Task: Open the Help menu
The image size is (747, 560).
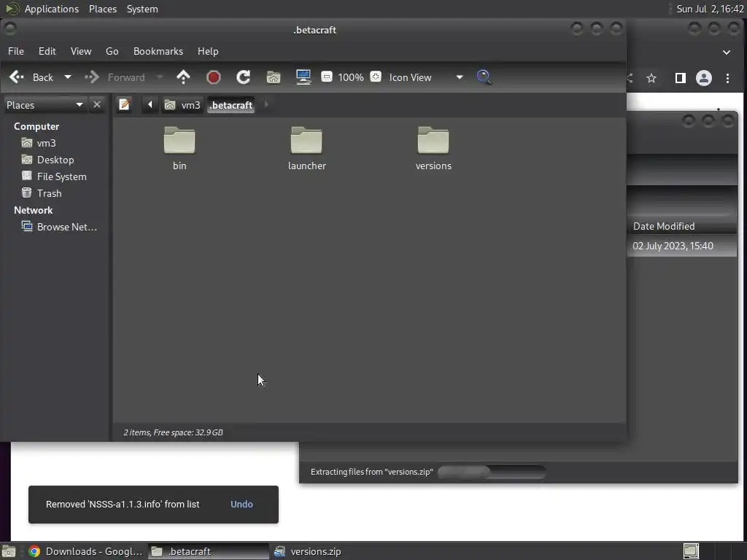Action: [x=208, y=52]
